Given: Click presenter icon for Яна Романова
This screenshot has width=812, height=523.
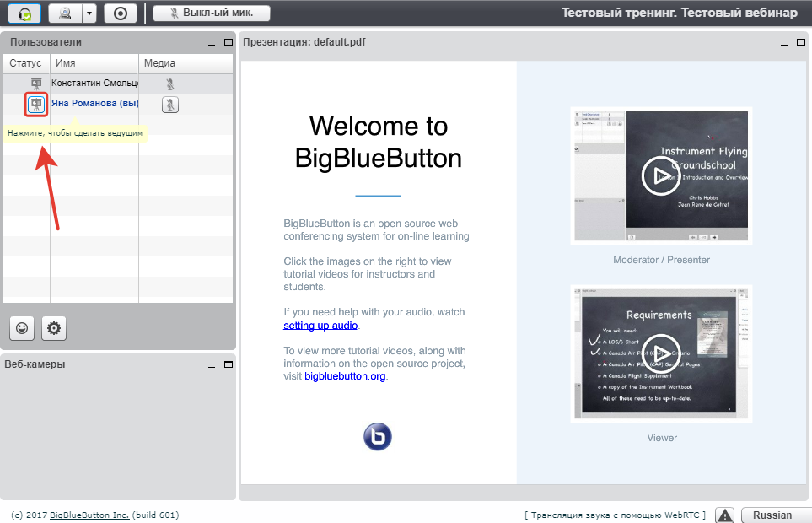Looking at the screenshot, I should click(36, 104).
